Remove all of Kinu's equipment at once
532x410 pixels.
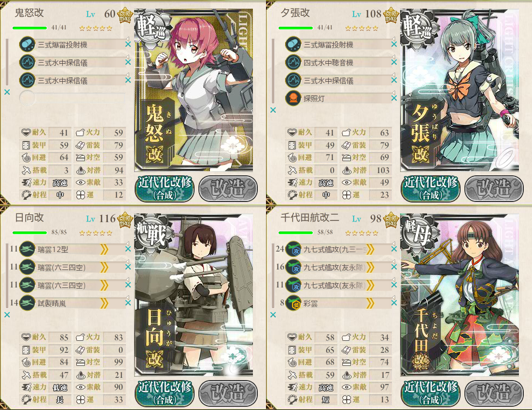click(7, 92)
